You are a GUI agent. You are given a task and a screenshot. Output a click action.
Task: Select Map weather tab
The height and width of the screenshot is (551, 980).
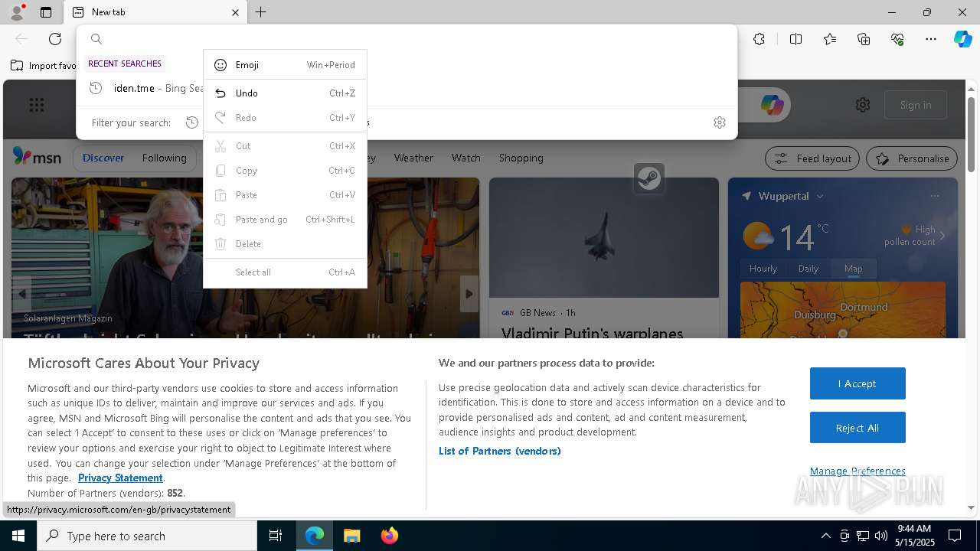(854, 269)
